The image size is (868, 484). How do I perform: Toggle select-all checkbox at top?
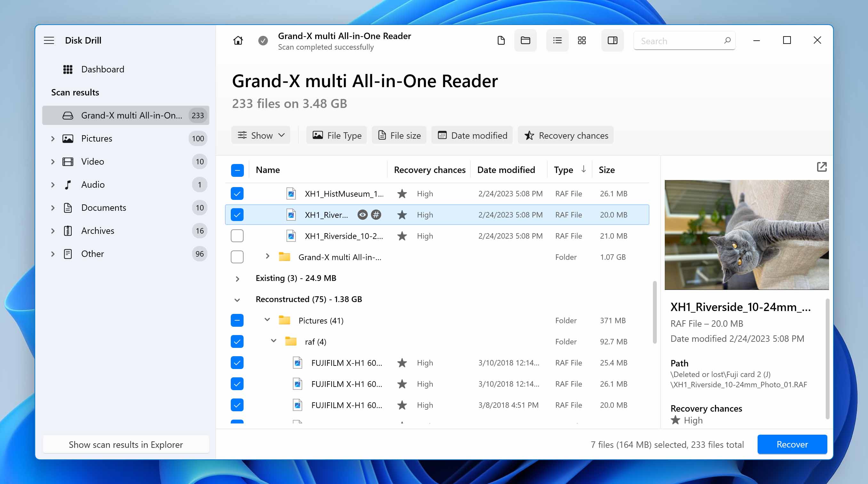pyautogui.click(x=237, y=170)
